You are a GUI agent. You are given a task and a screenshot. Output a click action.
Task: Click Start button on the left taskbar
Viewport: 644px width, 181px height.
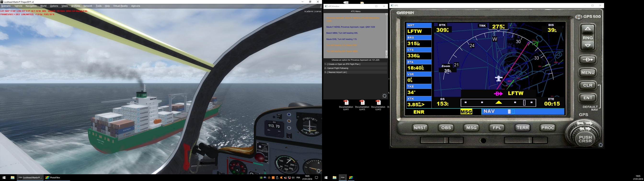click(x=4, y=177)
